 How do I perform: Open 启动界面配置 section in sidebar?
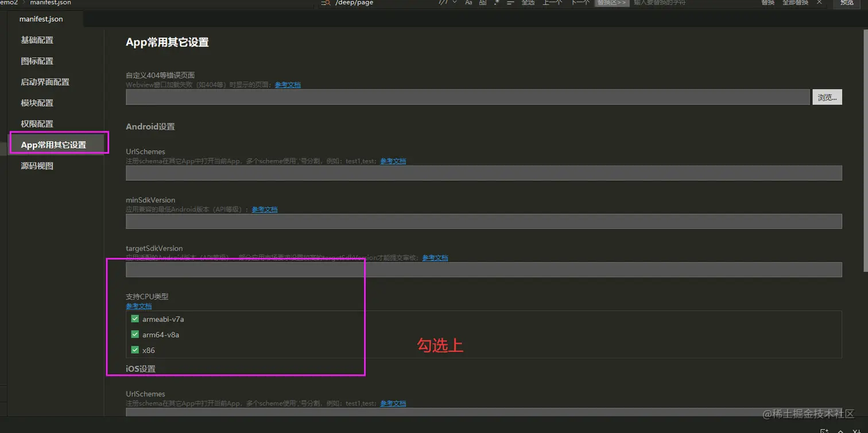45,82
